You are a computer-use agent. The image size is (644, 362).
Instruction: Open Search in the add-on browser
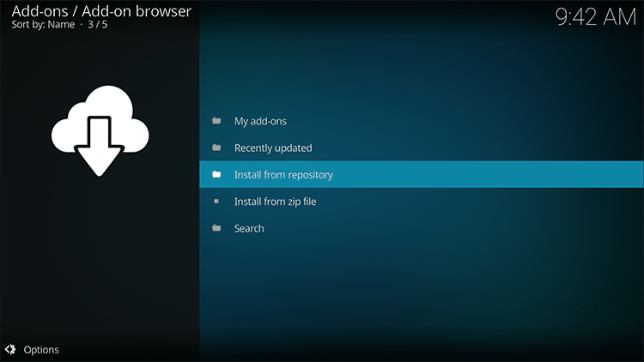pos(249,228)
